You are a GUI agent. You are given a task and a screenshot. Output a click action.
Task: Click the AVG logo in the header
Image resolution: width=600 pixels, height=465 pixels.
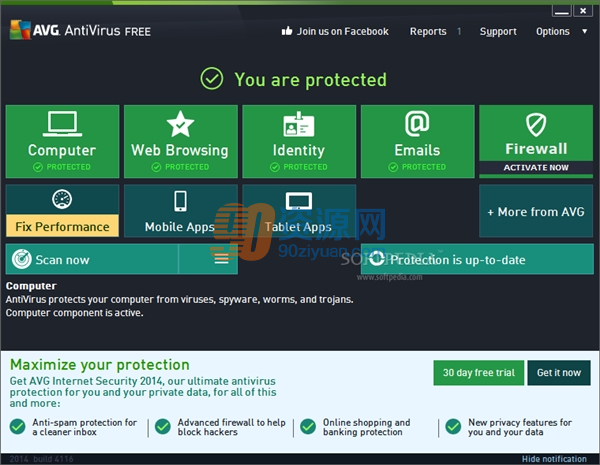20,30
